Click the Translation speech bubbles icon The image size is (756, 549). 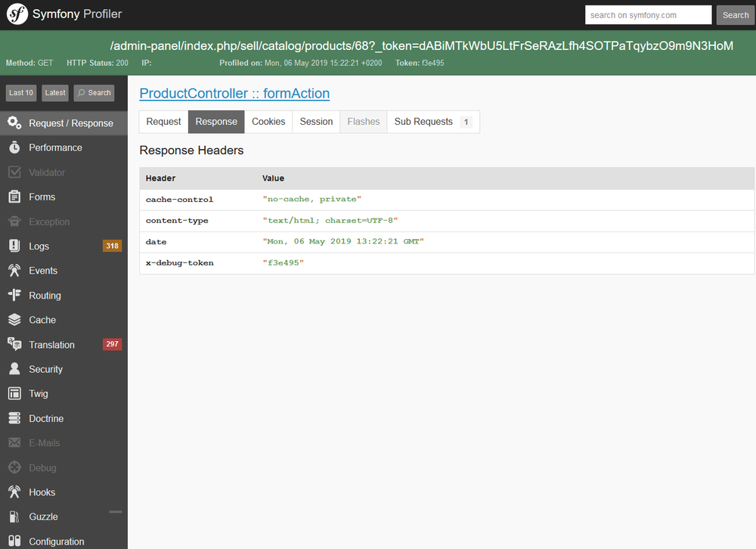click(x=14, y=345)
